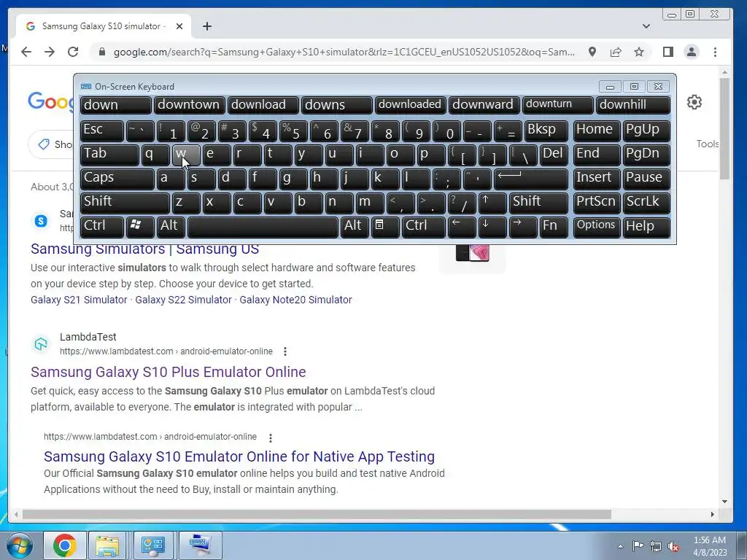Screen dimensions: 747x560
Task: Open the Emulator Online for Native App Testing link
Action: [x=239, y=456]
